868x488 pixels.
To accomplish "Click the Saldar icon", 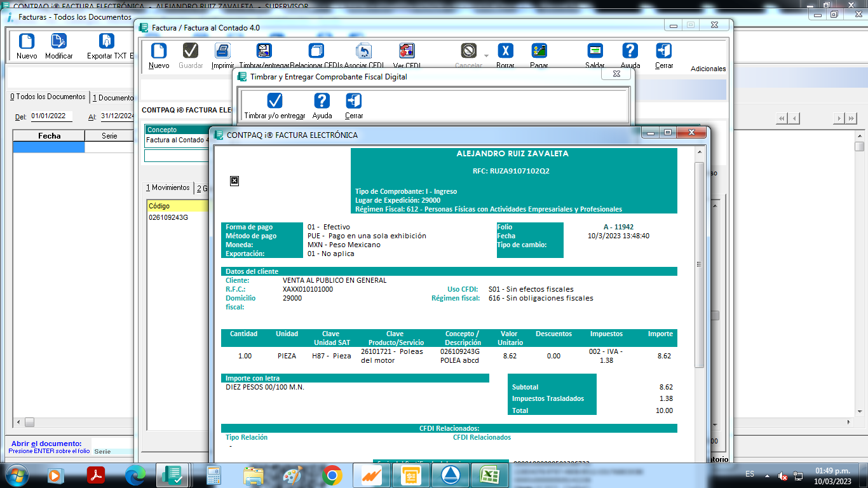I will click(x=595, y=51).
